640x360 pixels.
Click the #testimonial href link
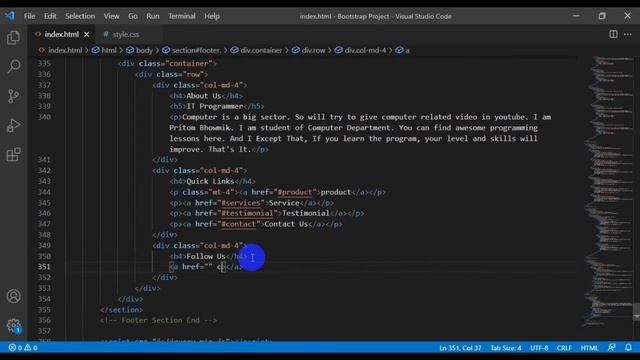tap(247, 213)
